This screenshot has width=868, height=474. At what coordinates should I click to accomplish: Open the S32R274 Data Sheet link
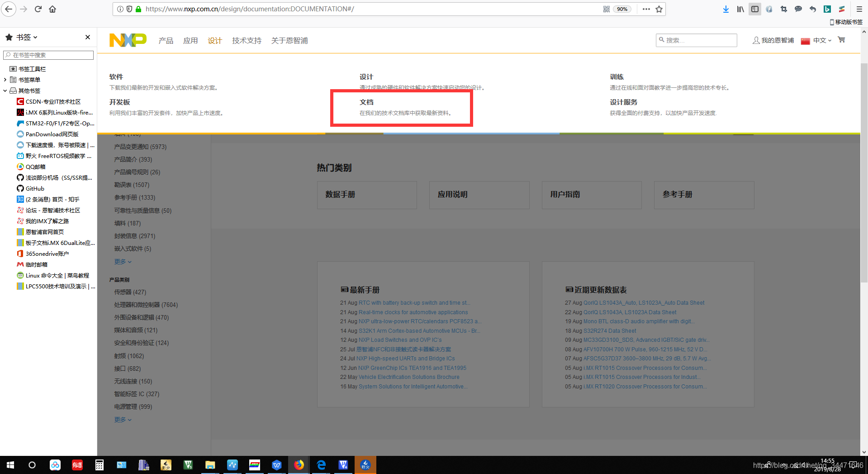coord(609,331)
